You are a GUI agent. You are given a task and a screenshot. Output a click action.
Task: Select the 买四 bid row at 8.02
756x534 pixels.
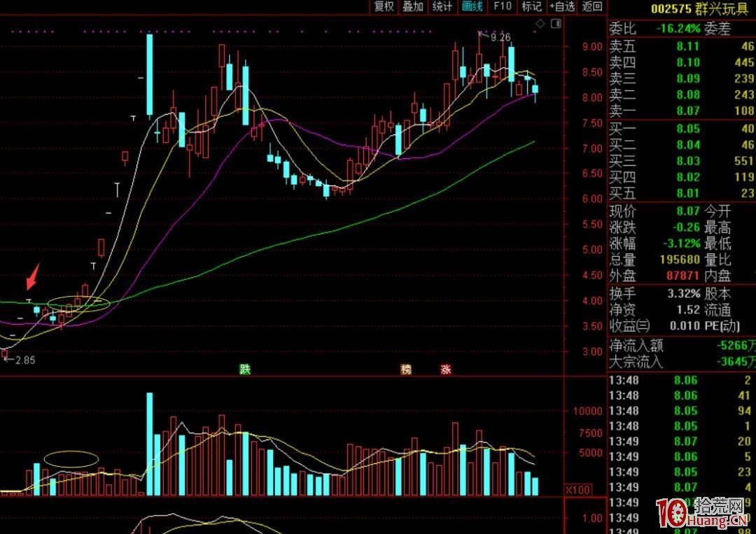tap(681, 177)
